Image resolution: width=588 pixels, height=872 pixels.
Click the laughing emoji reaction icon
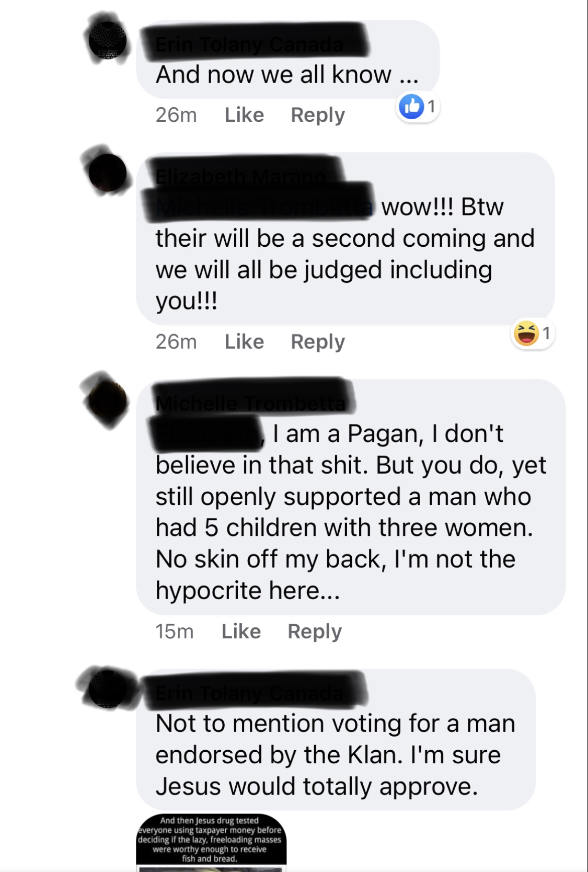click(x=526, y=333)
